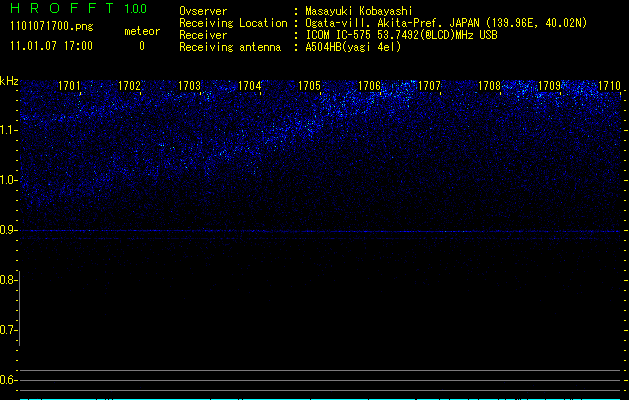Click the 1708 time marker
Image resolution: width=629 pixels, height=400 pixels.
point(489,86)
